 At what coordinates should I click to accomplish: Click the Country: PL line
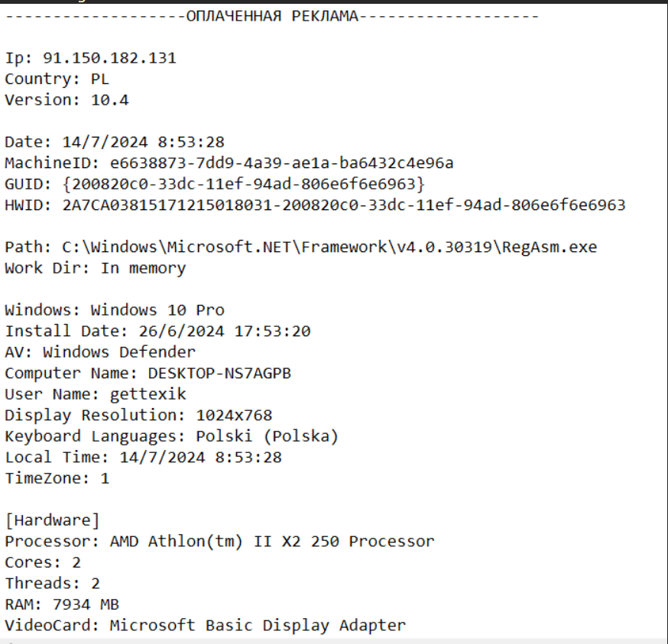pos(57,79)
